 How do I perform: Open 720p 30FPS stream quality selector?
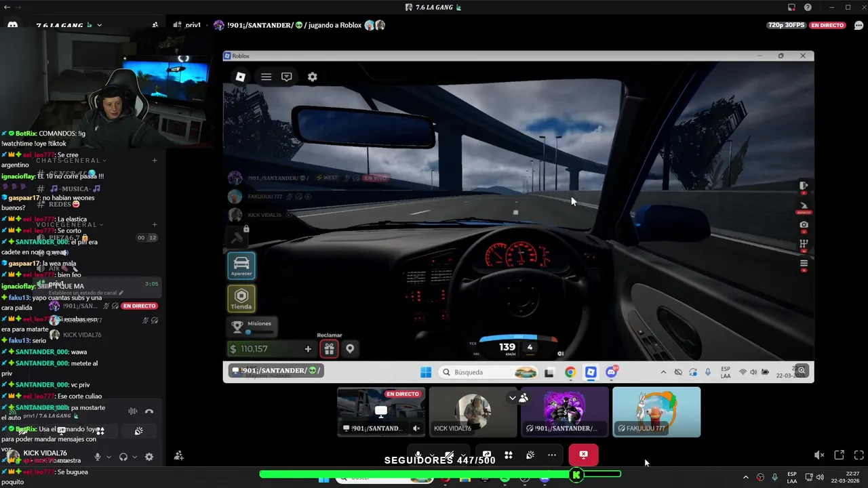pyautogui.click(x=786, y=25)
